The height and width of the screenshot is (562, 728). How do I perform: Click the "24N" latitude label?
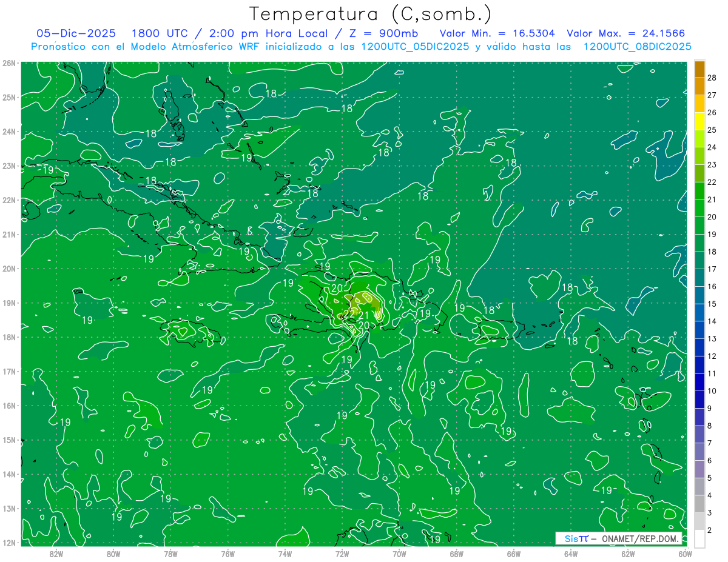coord(9,132)
